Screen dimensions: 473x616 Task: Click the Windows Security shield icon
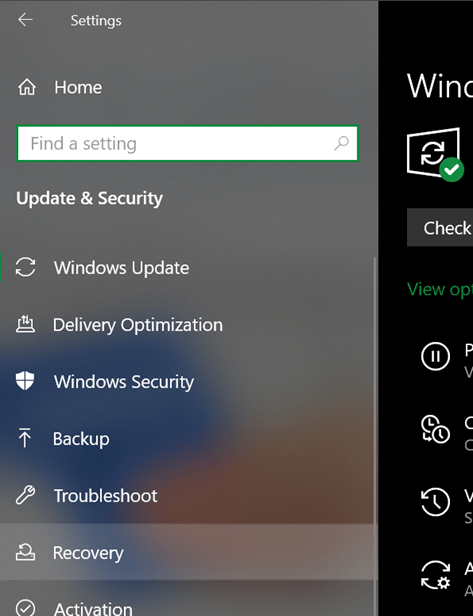point(25,381)
